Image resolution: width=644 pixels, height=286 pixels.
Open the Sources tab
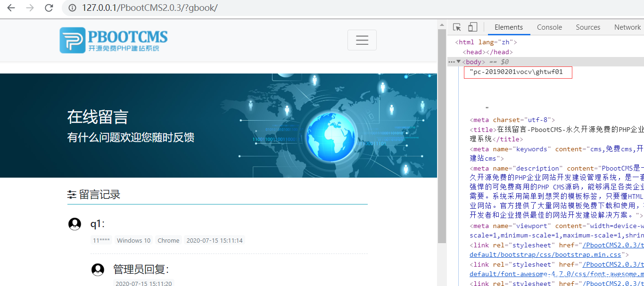pos(588,27)
